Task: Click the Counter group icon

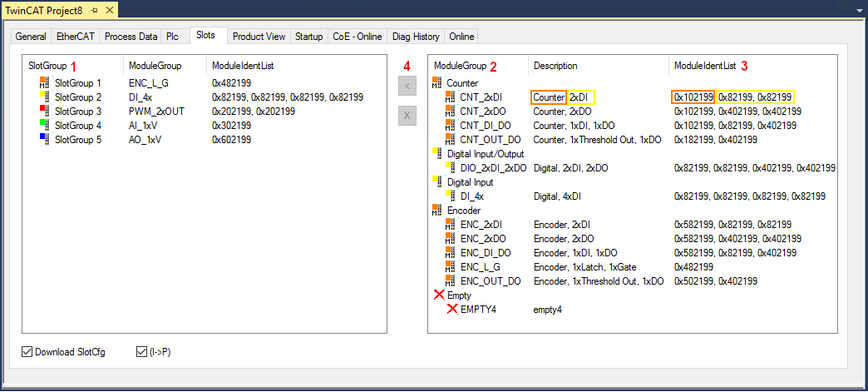Action: pos(437,83)
